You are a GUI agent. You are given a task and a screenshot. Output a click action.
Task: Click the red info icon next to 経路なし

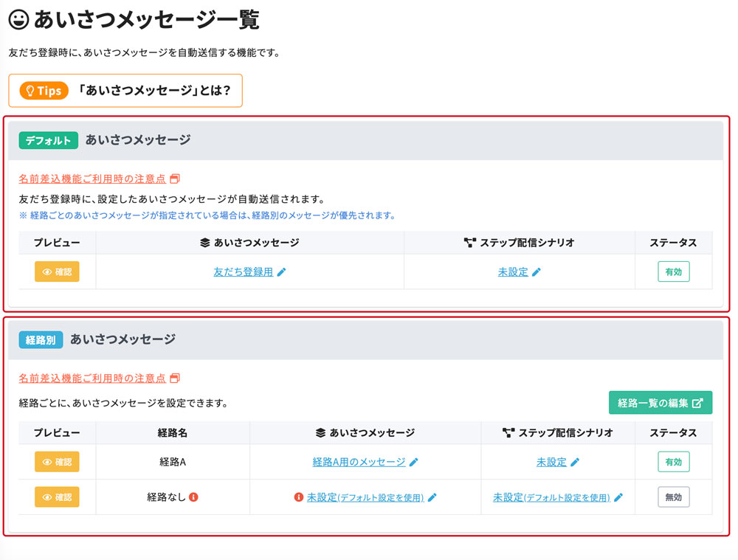pos(193,497)
